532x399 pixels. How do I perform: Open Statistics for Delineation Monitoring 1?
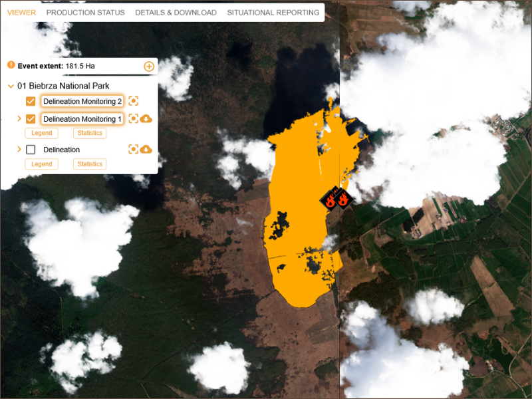(x=90, y=133)
